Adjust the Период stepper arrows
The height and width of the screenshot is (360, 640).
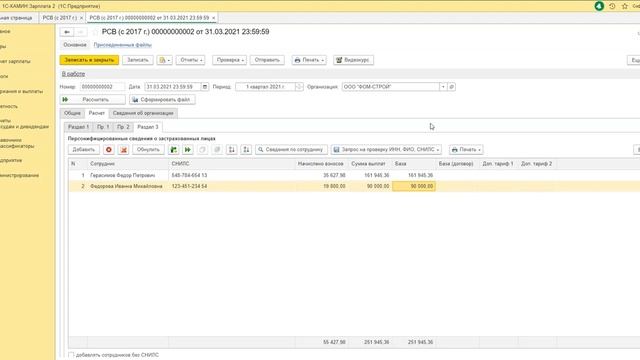299,87
